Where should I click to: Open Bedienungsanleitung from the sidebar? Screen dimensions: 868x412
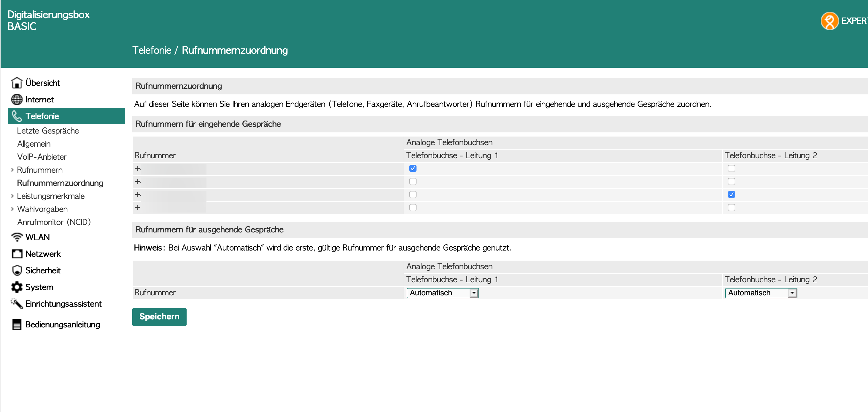coord(63,325)
